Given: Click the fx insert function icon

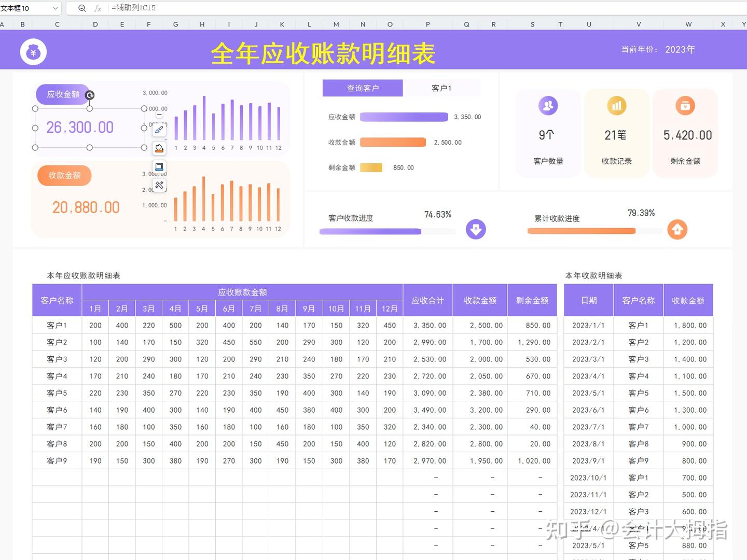Looking at the screenshot, I should 98,8.
